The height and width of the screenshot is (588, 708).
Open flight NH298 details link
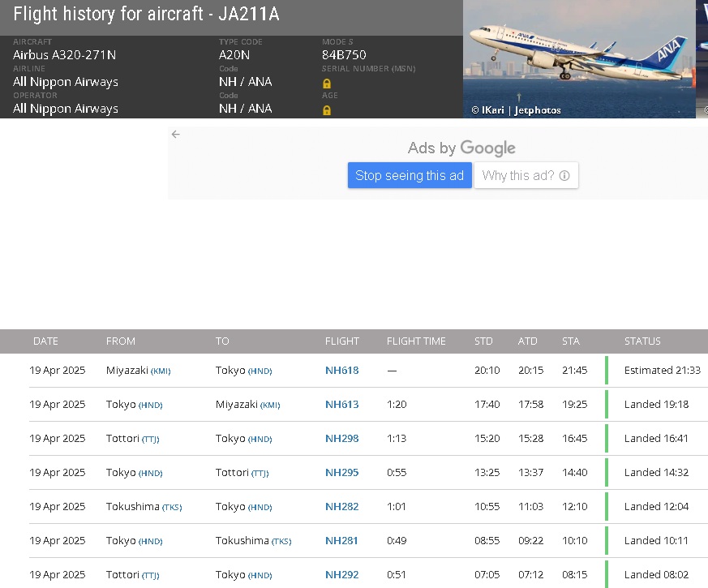(x=341, y=439)
